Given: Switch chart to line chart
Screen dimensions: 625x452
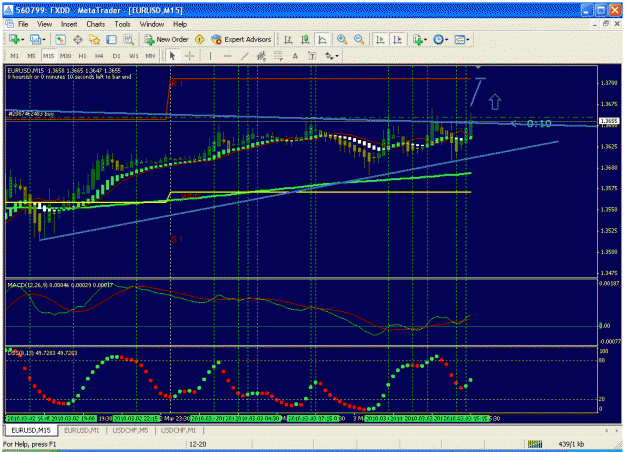Looking at the screenshot, I should coord(322,39).
